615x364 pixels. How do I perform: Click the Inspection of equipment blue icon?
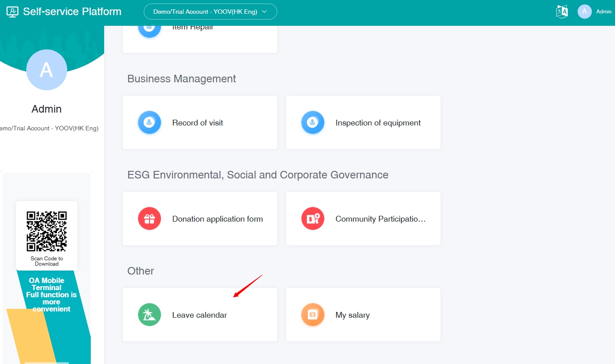[x=313, y=122]
